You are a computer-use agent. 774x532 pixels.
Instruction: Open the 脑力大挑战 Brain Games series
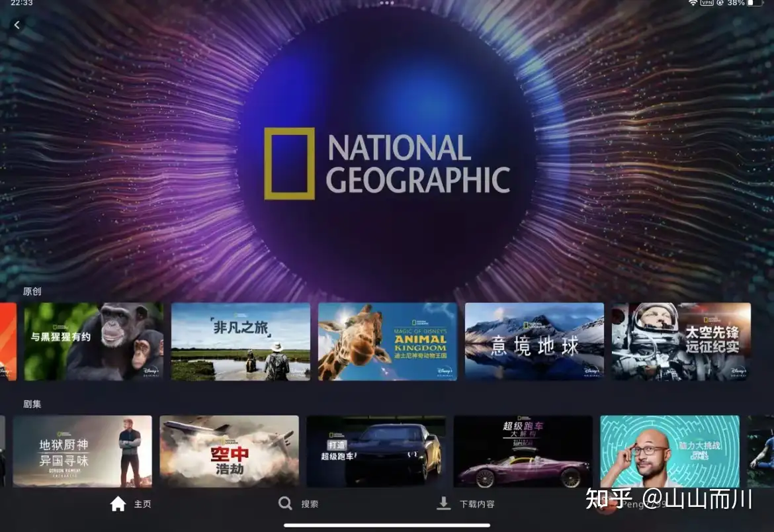click(x=670, y=451)
